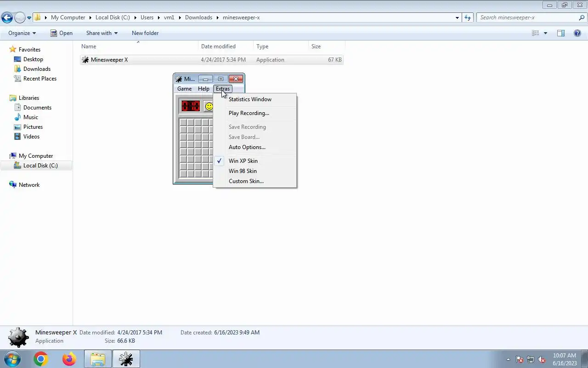Select Videos library in sidebar

tap(31, 137)
